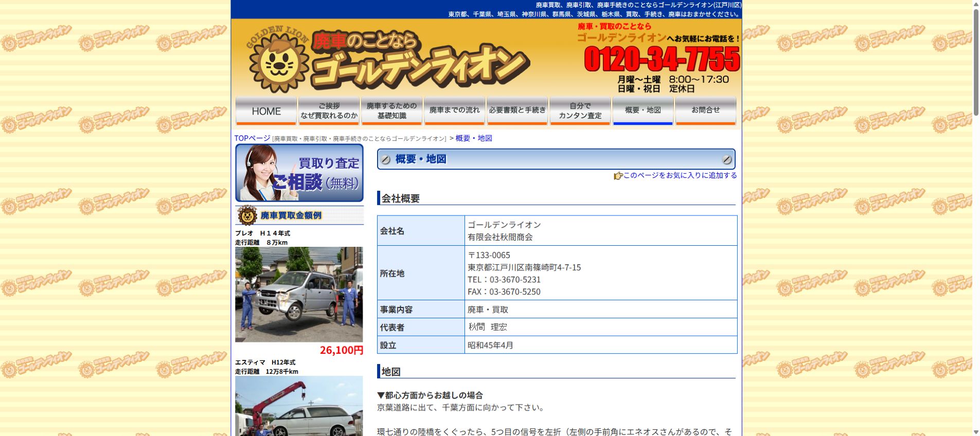This screenshot has width=980, height=436.
Task: Click the プレオ car photo thumbnail
Action: coord(299,295)
